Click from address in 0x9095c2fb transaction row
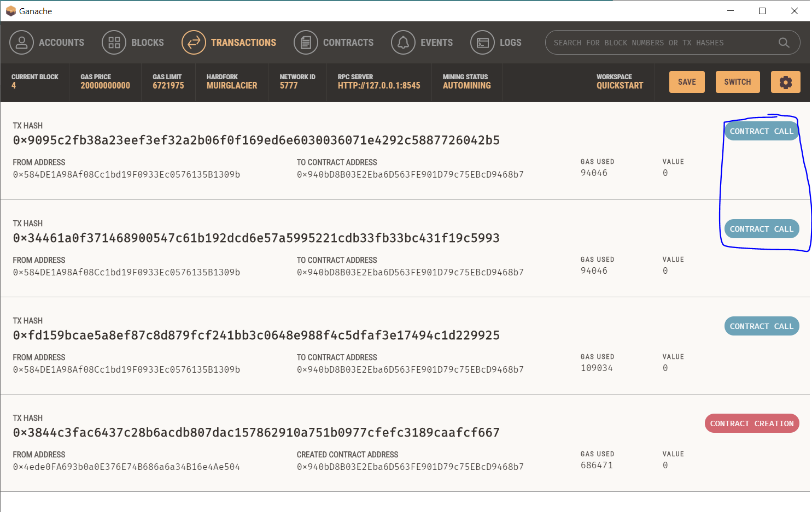 point(126,175)
